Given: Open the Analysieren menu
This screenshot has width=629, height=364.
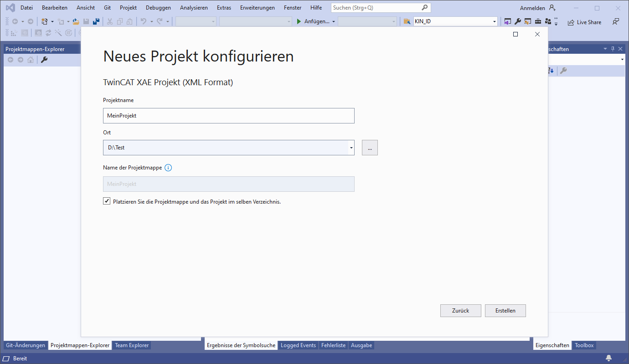Looking at the screenshot, I should (x=194, y=8).
